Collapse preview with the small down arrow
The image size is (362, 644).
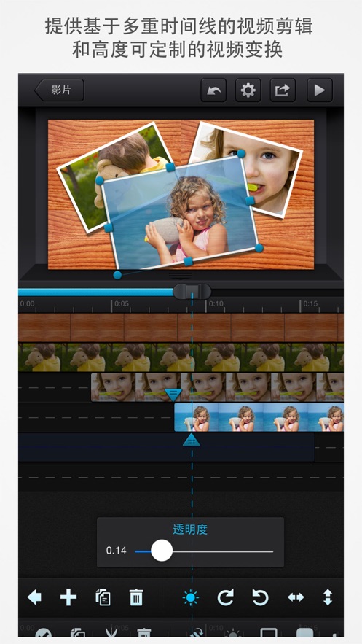181,275
